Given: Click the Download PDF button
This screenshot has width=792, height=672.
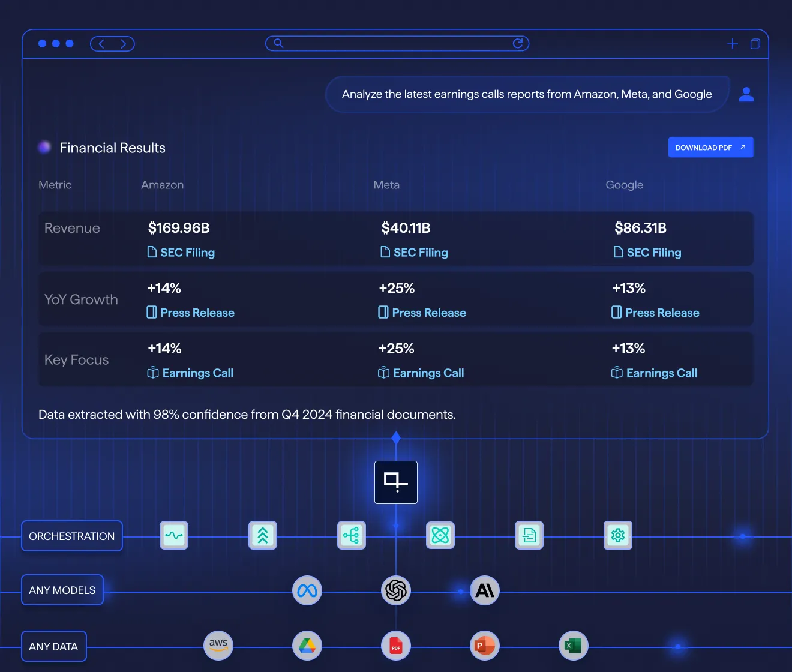Looking at the screenshot, I should (x=711, y=148).
